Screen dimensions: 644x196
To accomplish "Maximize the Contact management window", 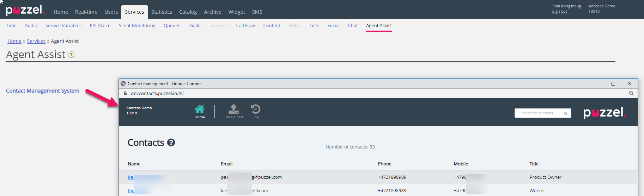I will tap(613, 84).
